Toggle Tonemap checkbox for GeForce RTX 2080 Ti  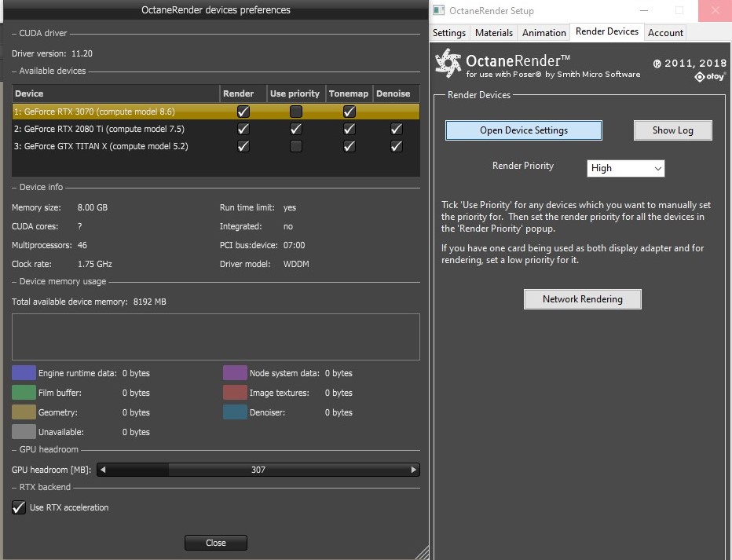click(x=350, y=129)
